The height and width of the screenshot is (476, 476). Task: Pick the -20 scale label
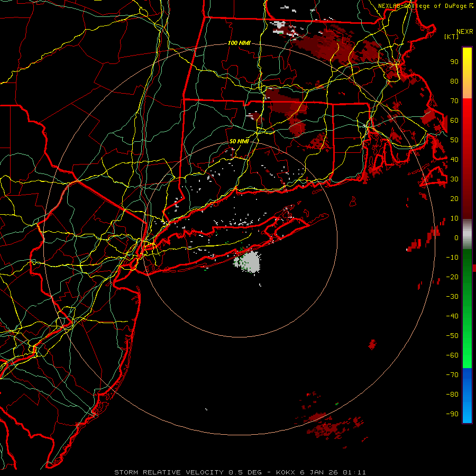point(452,277)
